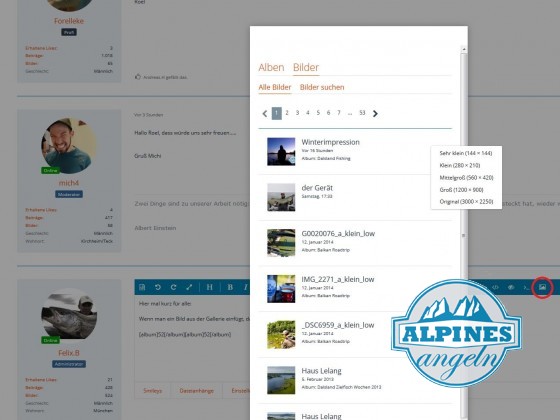Click into the editor text 'Hier mal kurz für alle:'
The height and width of the screenshot is (420, 560).
[x=165, y=304]
